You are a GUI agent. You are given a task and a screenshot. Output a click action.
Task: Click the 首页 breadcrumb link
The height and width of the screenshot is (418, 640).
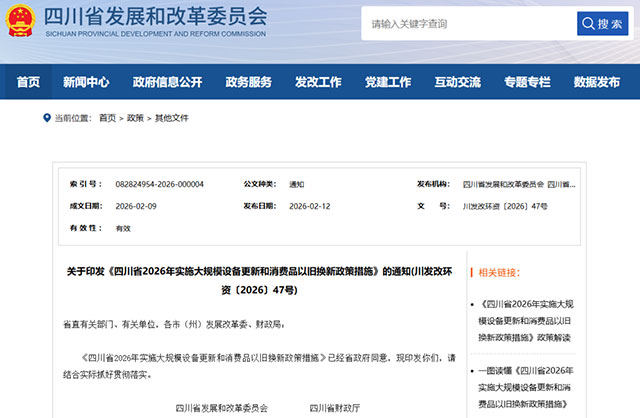pyautogui.click(x=107, y=118)
